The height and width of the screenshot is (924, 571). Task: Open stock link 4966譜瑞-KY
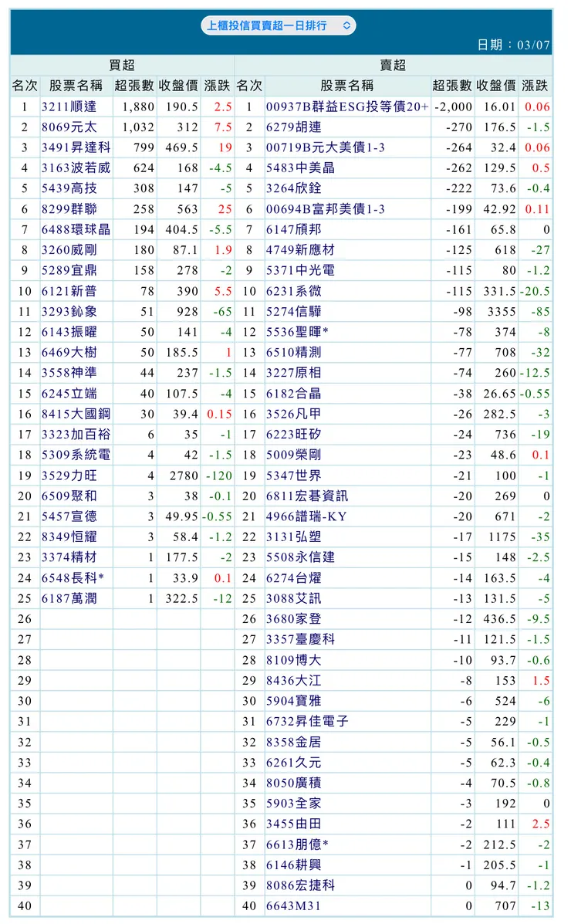click(x=306, y=516)
